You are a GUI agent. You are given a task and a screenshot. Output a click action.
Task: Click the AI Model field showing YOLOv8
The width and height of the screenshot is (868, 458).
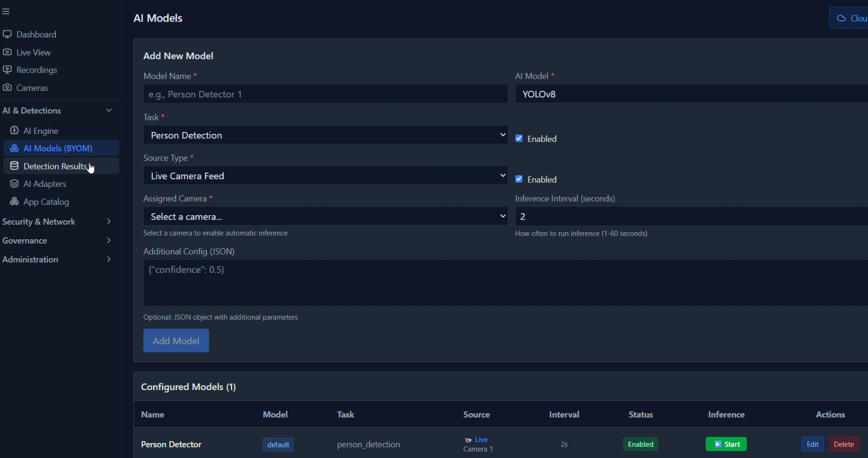point(692,94)
